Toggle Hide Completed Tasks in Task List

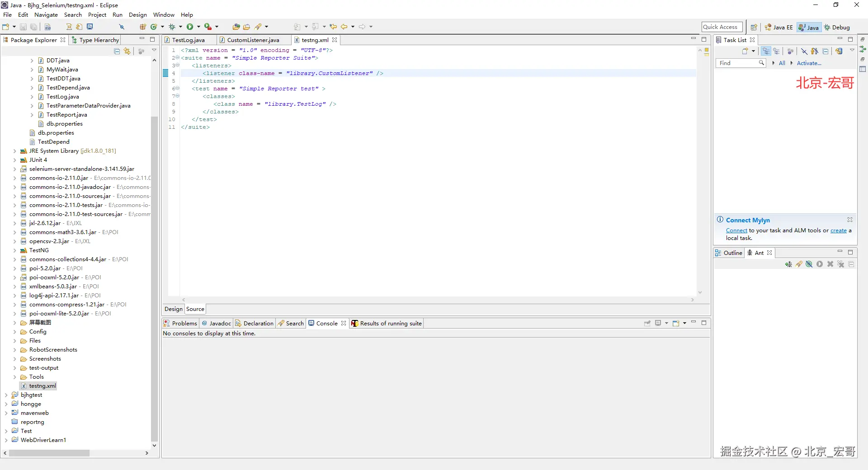804,51
